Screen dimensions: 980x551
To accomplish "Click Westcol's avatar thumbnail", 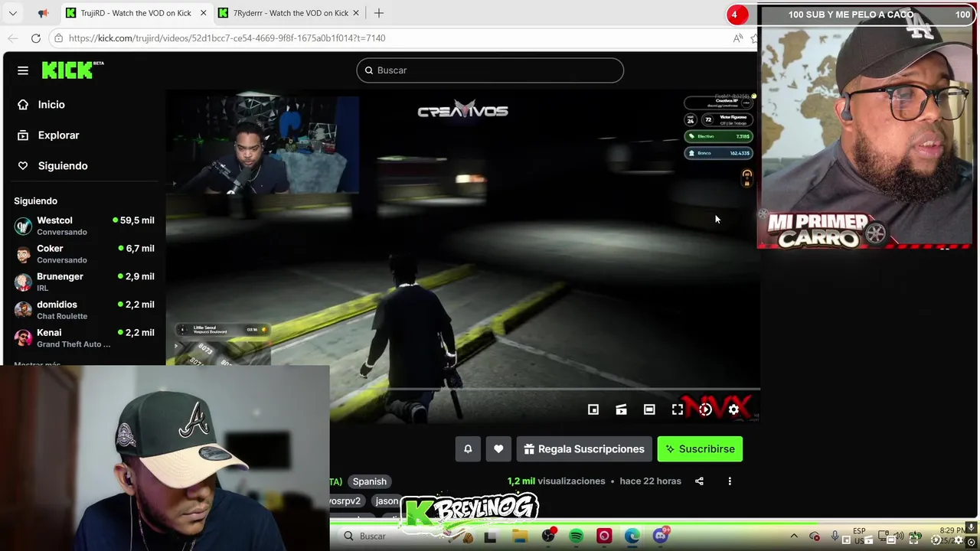I will point(24,226).
